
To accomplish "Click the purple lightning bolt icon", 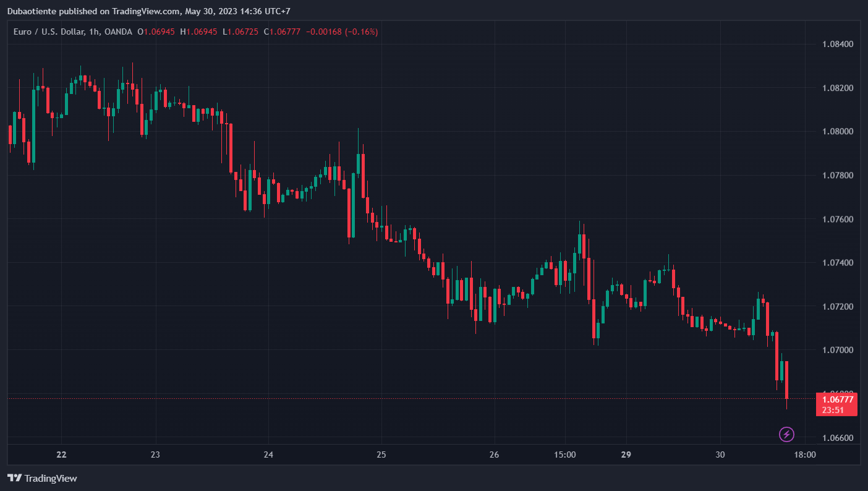I will 786,434.
